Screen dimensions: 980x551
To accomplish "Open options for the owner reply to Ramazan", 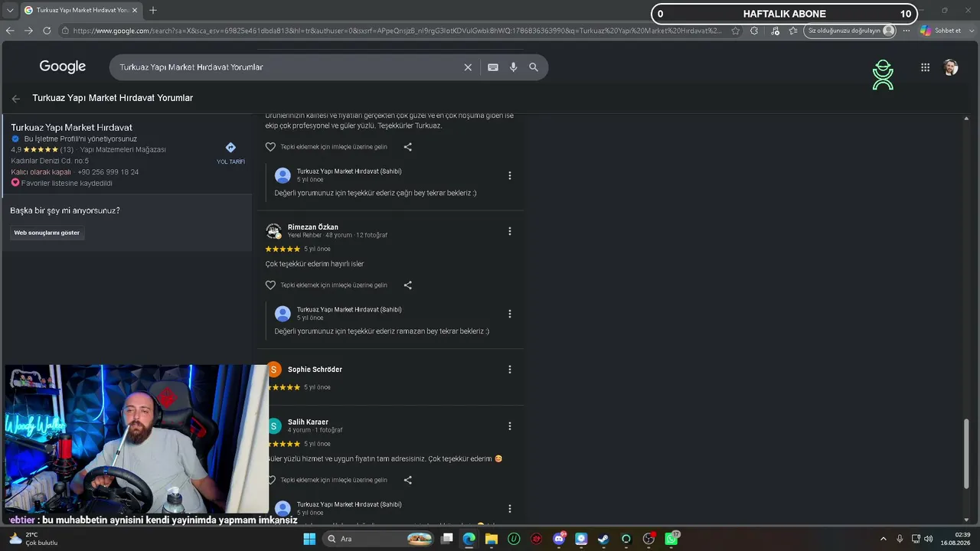I will click(x=510, y=314).
